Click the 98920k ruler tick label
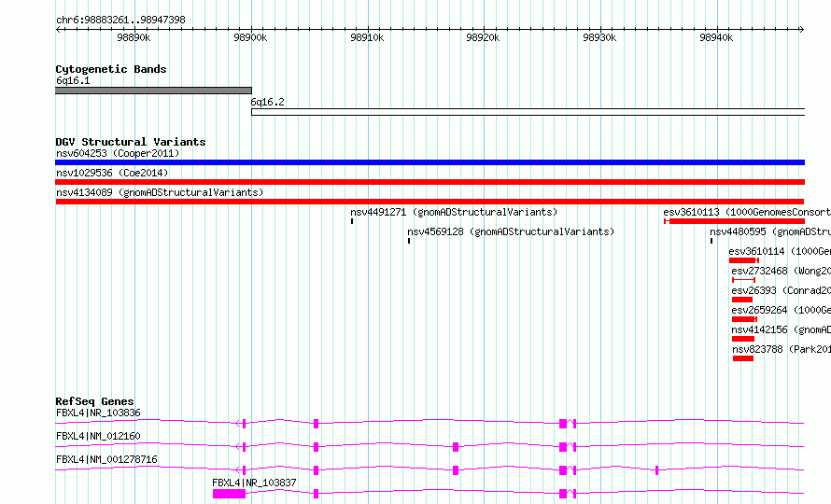Screen dimensions: 831x504 point(483,37)
